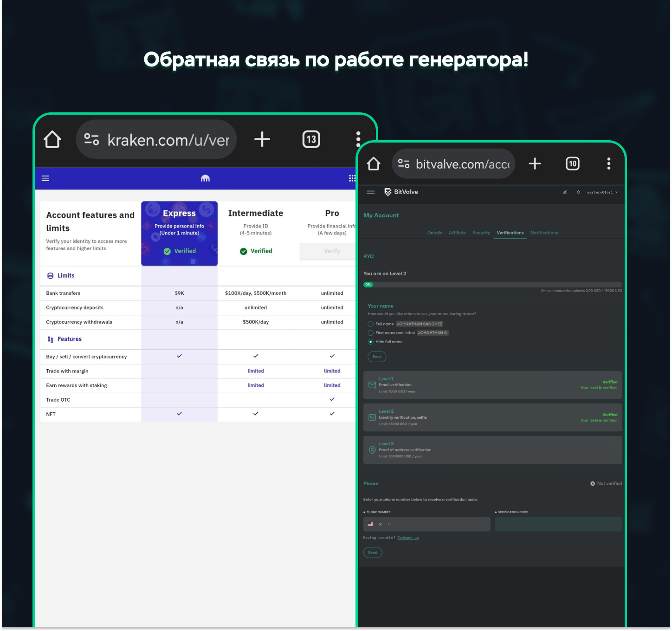Click the Contact us link

pyautogui.click(x=408, y=538)
